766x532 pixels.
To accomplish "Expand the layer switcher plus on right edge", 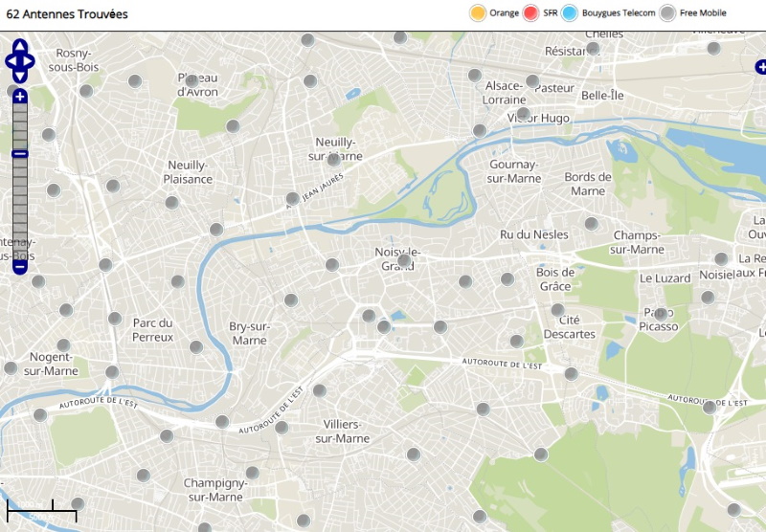I will click(x=760, y=67).
